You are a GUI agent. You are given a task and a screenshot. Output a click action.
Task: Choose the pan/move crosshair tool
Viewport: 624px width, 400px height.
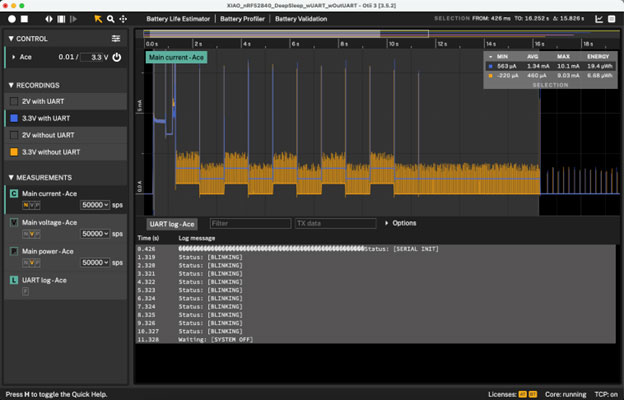point(123,18)
